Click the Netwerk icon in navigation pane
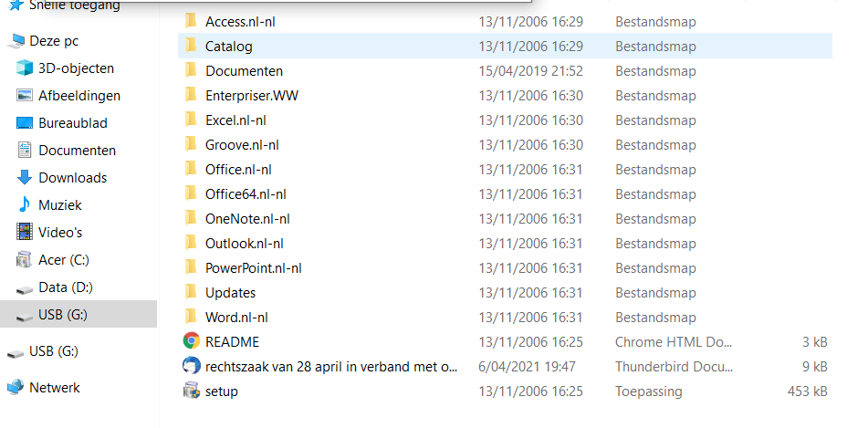 pos(16,387)
